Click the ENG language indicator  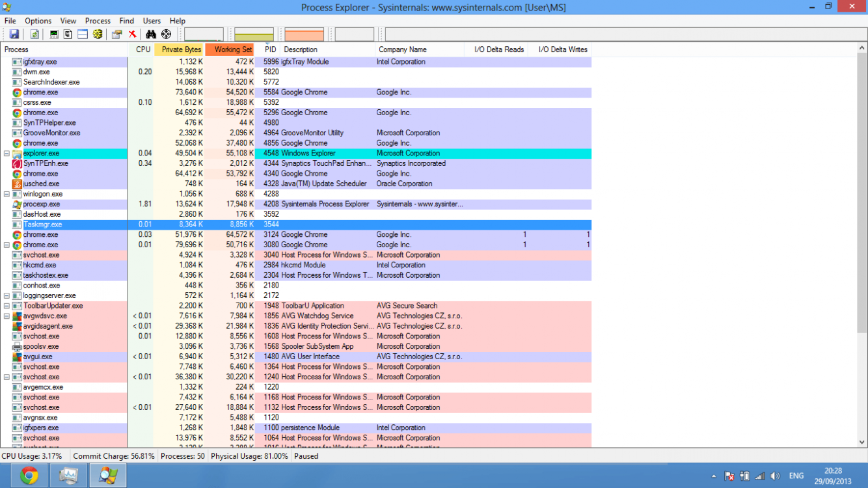pos(796,476)
